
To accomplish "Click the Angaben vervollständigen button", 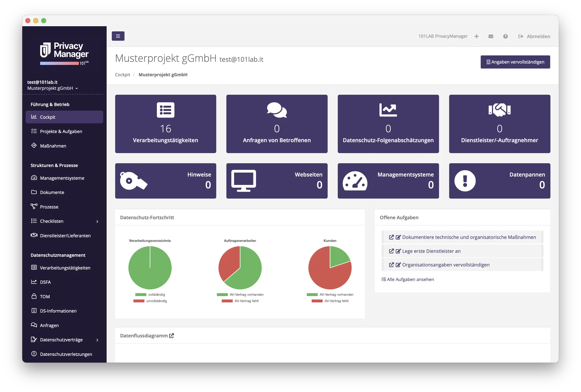I will point(515,62).
